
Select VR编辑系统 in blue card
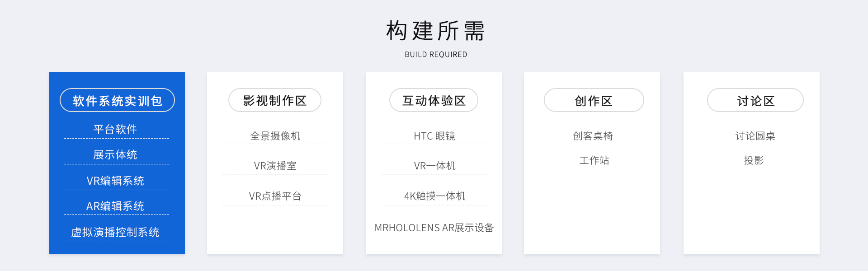point(115,181)
